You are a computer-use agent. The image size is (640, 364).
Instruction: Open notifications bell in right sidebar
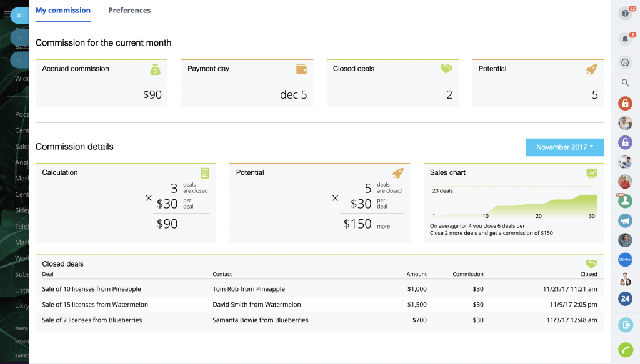pyautogui.click(x=625, y=39)
